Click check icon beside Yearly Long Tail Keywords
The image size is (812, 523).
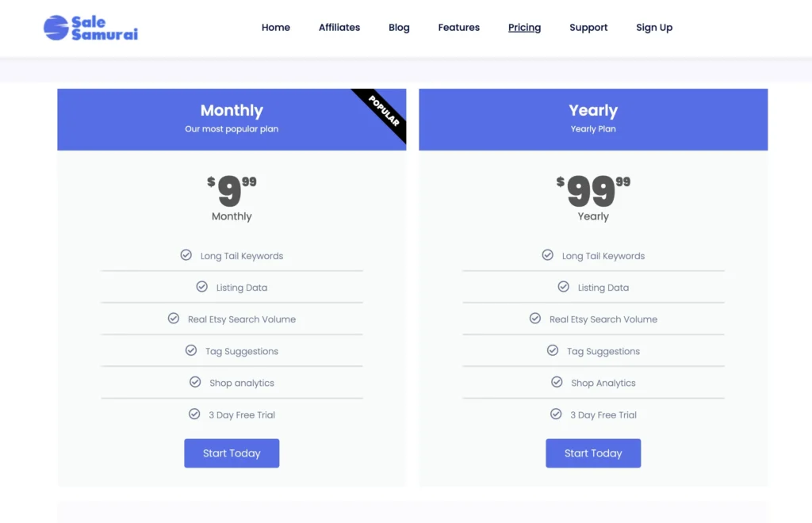tap(547, 255)
